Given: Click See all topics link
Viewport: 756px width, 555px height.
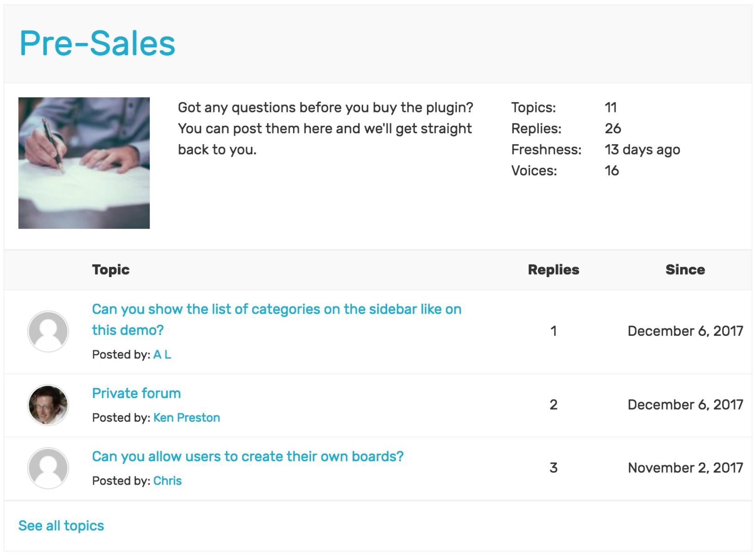Looking at the screenshot, I should click(61, 526).
